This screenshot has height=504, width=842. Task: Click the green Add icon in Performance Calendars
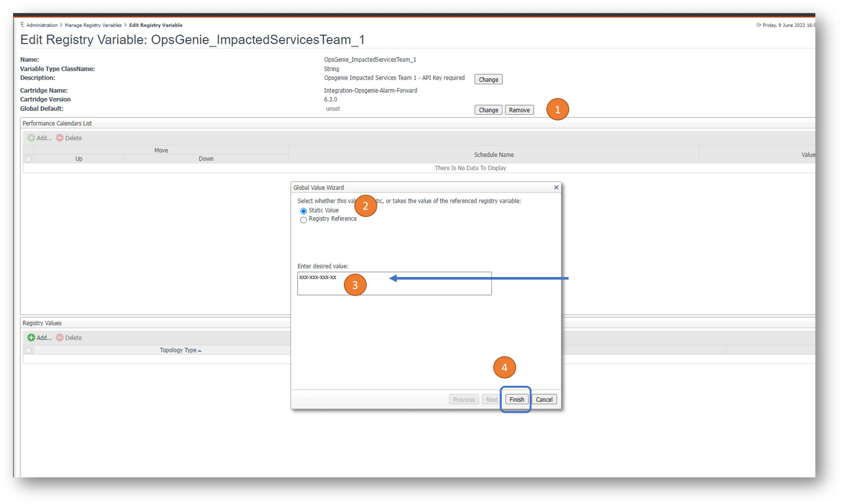tap(31, 138)
